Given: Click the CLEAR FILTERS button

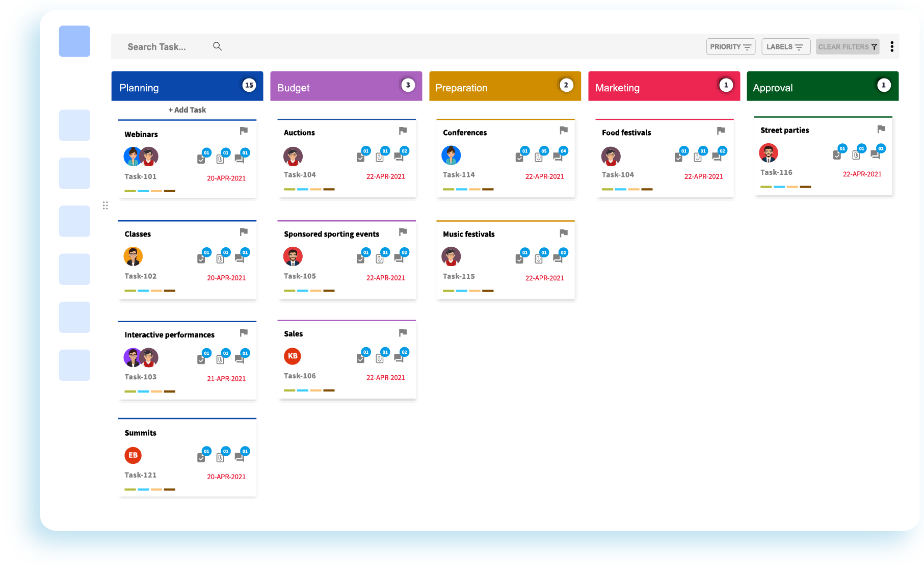Looking at the screenshot, I should [x=848, y=47].
